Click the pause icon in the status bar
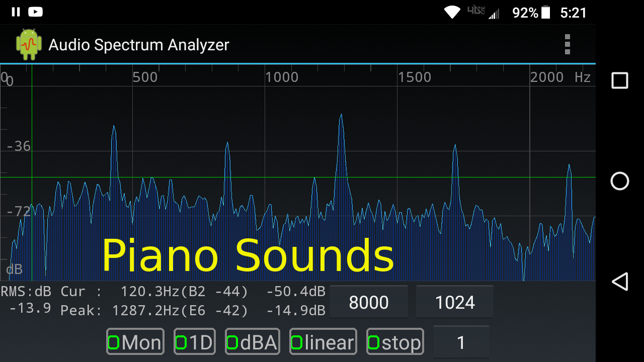The image size is (644, 362). tap(15, 12)
